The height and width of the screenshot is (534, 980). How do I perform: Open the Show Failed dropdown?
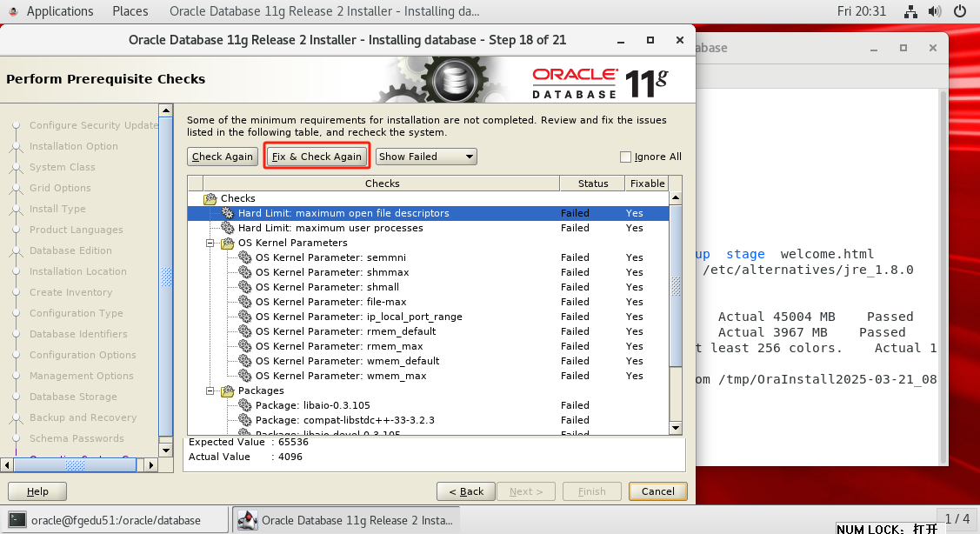point(425,157)
